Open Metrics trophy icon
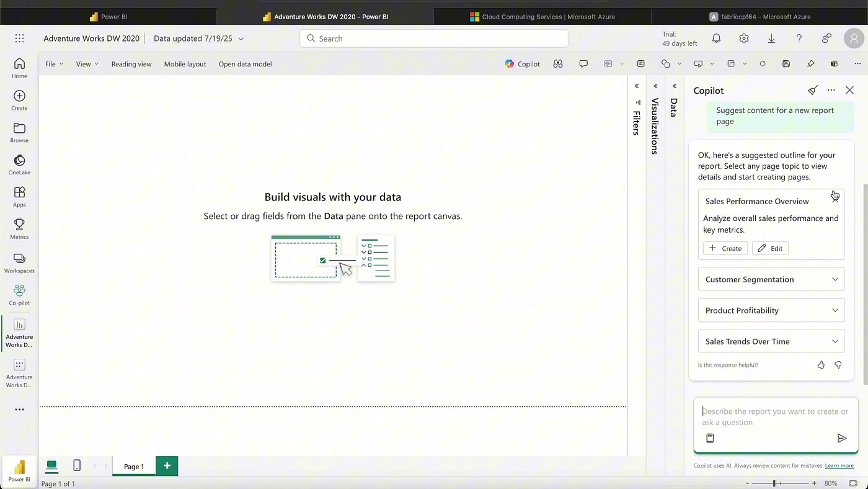Viewport: 868px width, 489px height. pyautogui.click(x=19, y=229)
